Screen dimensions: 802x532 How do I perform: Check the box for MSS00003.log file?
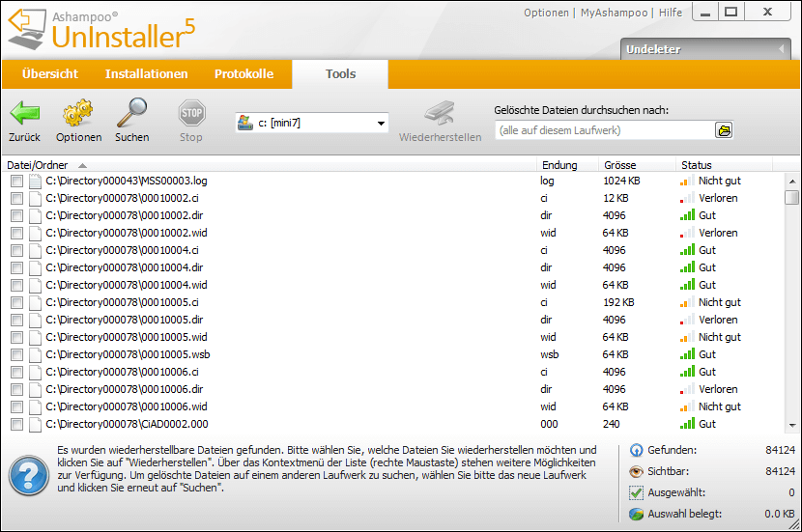pyautogui.click(x=16, y=181)
